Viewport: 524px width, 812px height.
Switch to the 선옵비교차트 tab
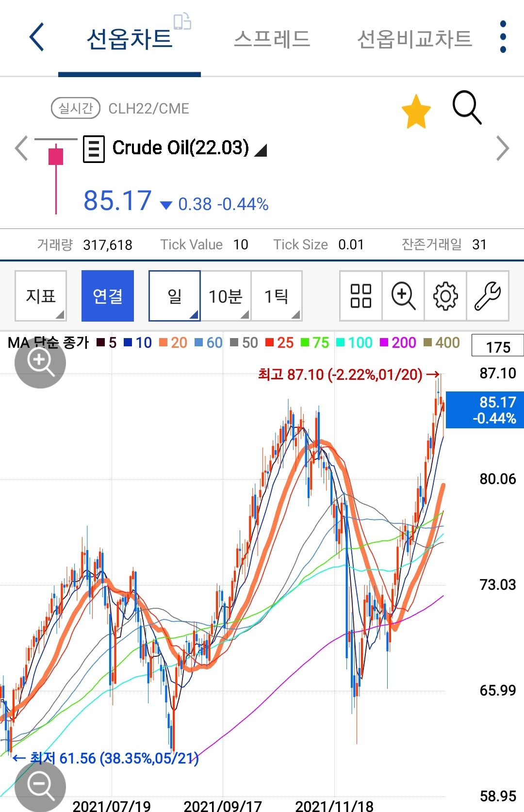(x=415, y=39)
